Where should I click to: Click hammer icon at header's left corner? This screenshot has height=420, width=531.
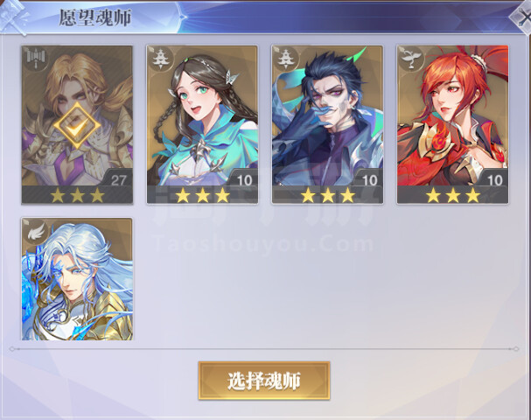(13, 17)
